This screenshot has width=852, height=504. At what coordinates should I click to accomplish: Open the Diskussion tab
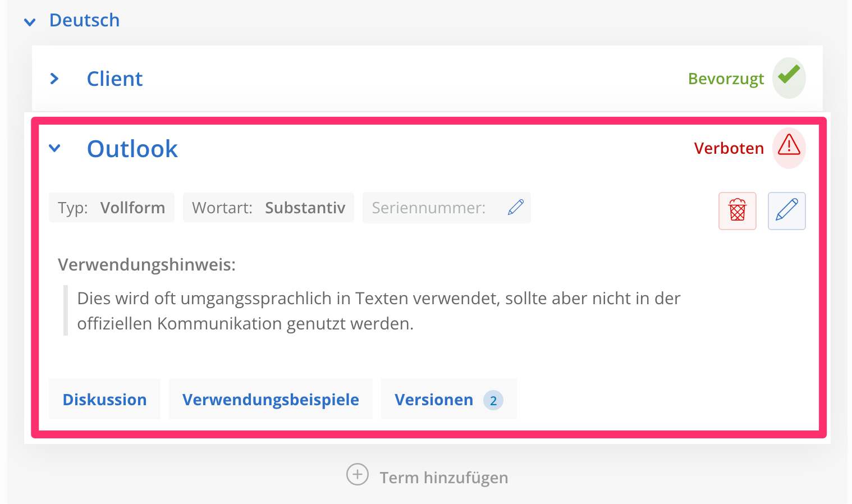coord(104,399)
